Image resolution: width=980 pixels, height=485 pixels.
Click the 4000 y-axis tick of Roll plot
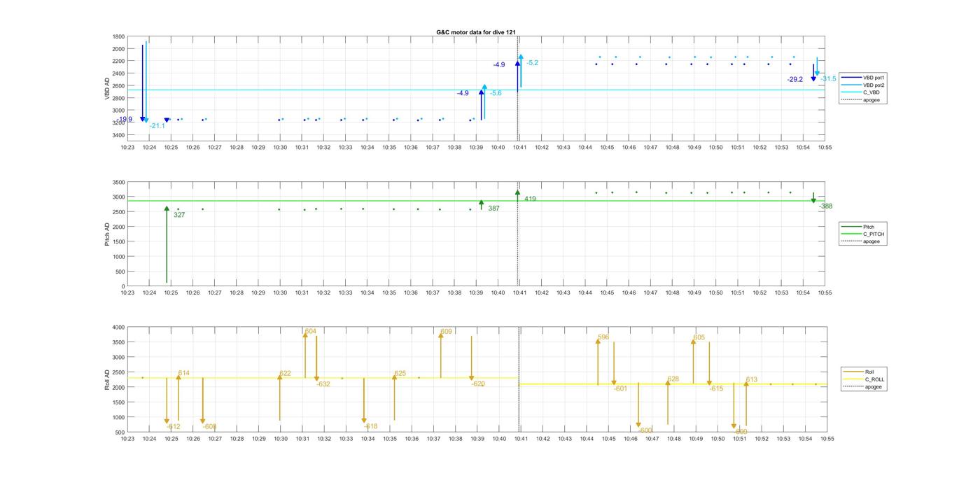click(119, 328)
